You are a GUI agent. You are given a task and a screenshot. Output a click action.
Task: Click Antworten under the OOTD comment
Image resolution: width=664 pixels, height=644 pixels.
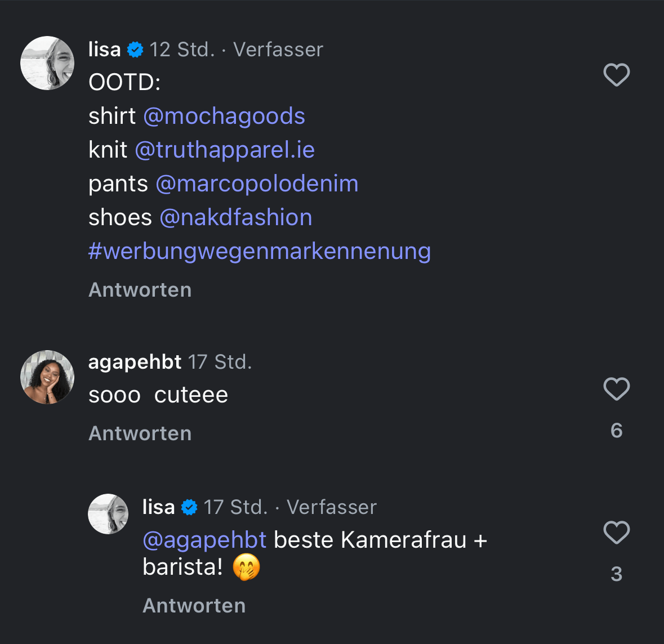point(140,290)
